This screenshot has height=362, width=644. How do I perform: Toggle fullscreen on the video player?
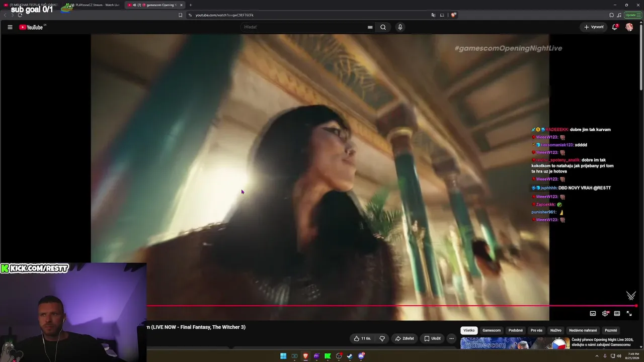point(629,314)
